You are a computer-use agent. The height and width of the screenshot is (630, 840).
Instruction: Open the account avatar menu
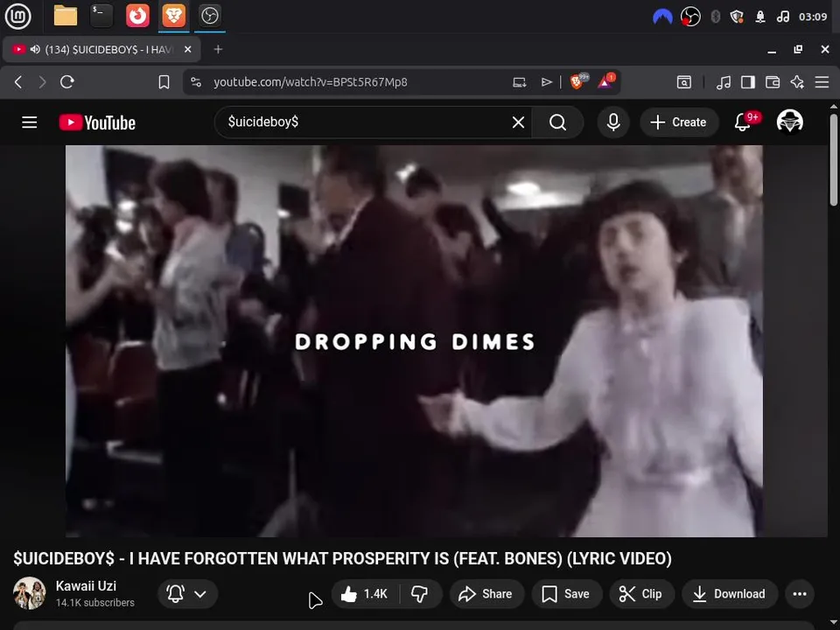point(789,122)
